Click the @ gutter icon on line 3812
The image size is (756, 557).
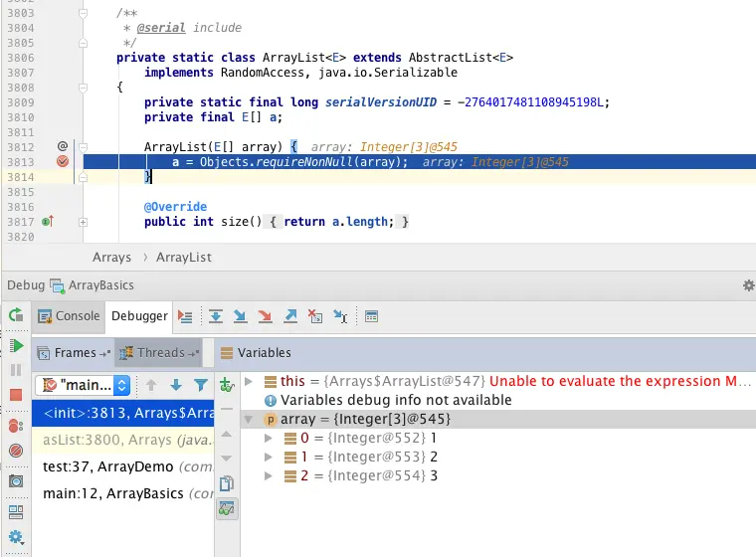pyautogui.click(x=63, y=146)
